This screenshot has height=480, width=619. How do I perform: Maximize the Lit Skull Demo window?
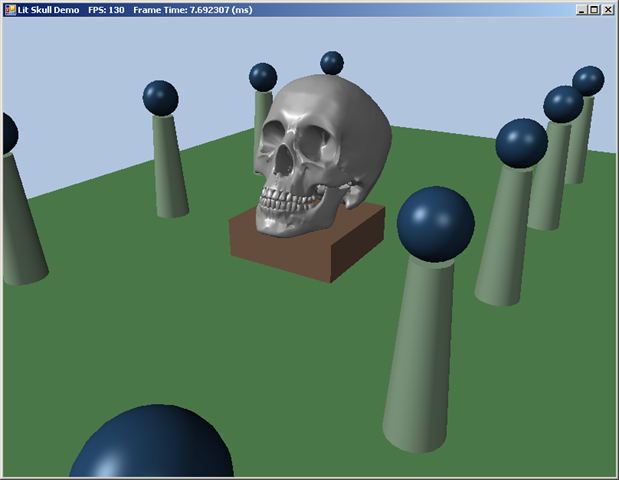pyautogui.click(x=595, y=9)
